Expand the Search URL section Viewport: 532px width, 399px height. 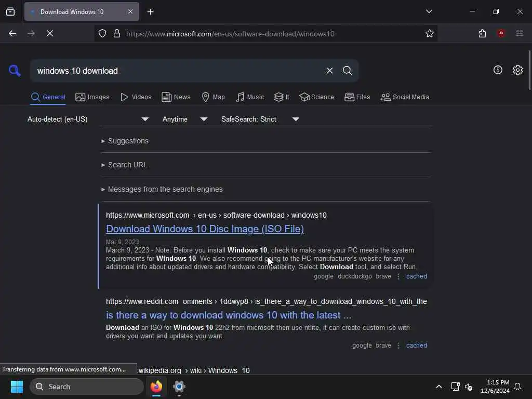[124, 165]
